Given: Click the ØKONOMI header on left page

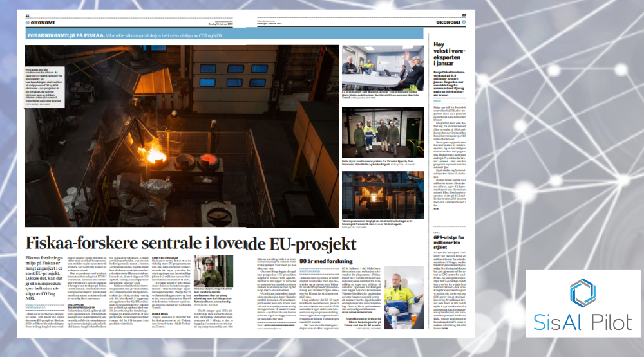Looking at the screenshot, I should tap(43, 23).
